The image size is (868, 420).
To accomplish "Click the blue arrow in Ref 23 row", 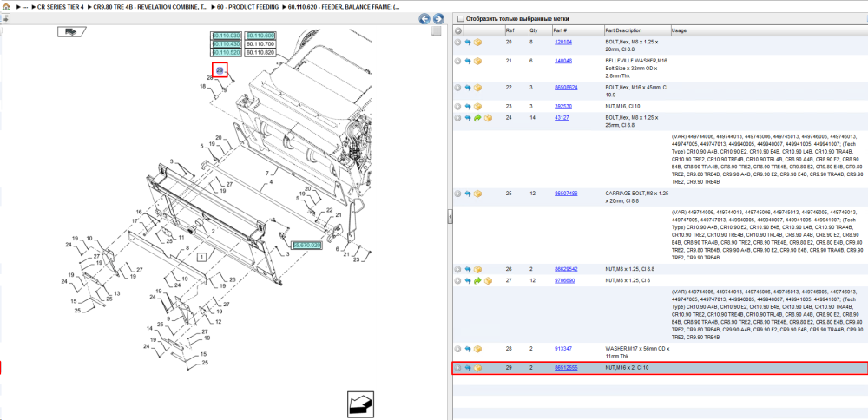I will (468, 106).
